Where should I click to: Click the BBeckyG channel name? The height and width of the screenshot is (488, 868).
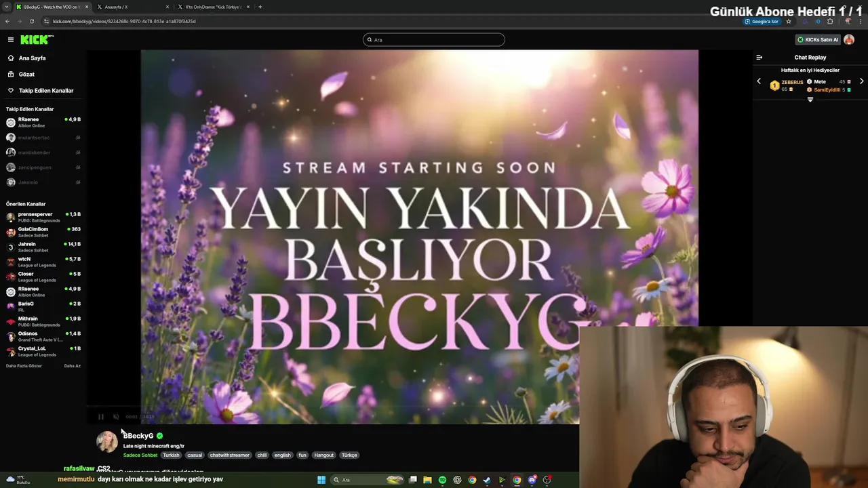point(138,436)
